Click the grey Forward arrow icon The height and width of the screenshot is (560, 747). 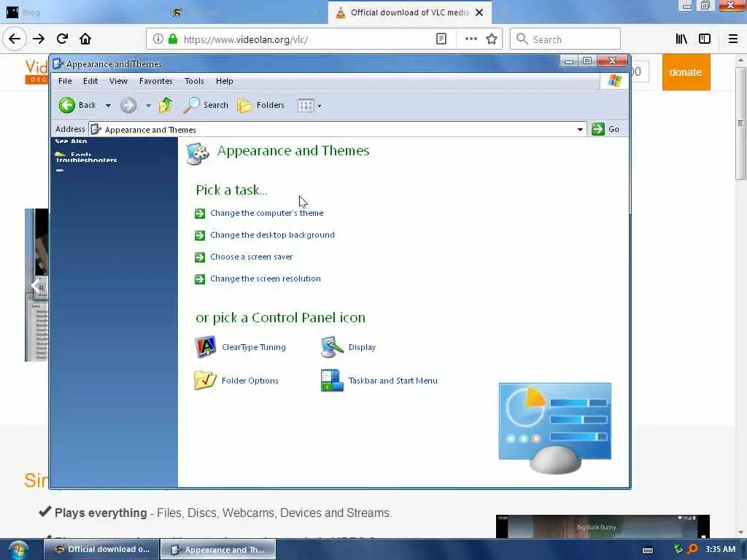click(x=128, y=105)
